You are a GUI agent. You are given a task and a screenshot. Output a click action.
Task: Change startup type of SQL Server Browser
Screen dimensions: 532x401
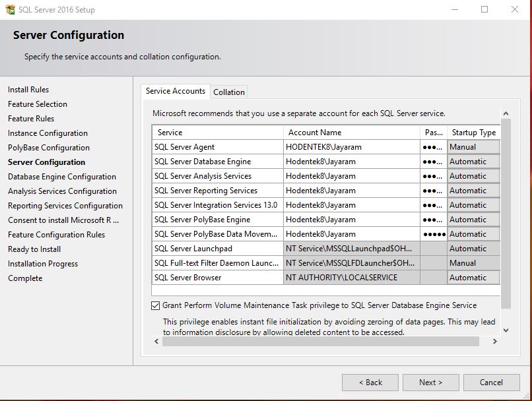point(473,277)
